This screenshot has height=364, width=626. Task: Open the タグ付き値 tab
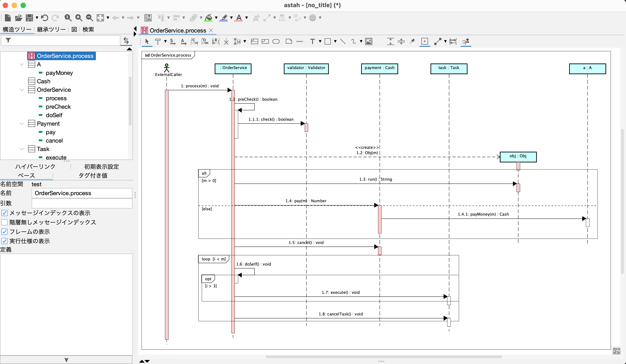point(93,175)
